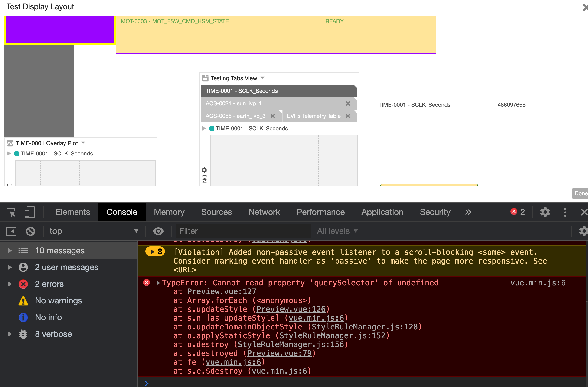Clear the console messages
Screen dimensions: 588x387
(30, 231)
